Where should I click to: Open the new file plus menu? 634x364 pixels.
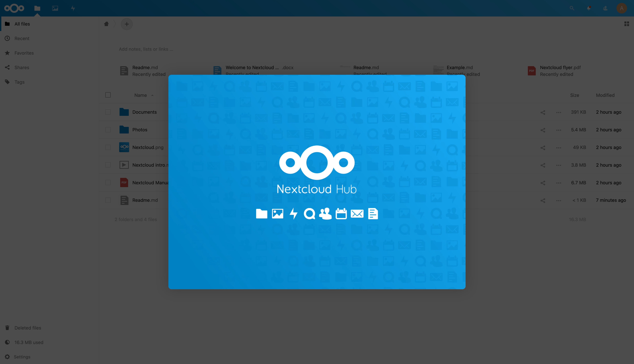(127, 24)
